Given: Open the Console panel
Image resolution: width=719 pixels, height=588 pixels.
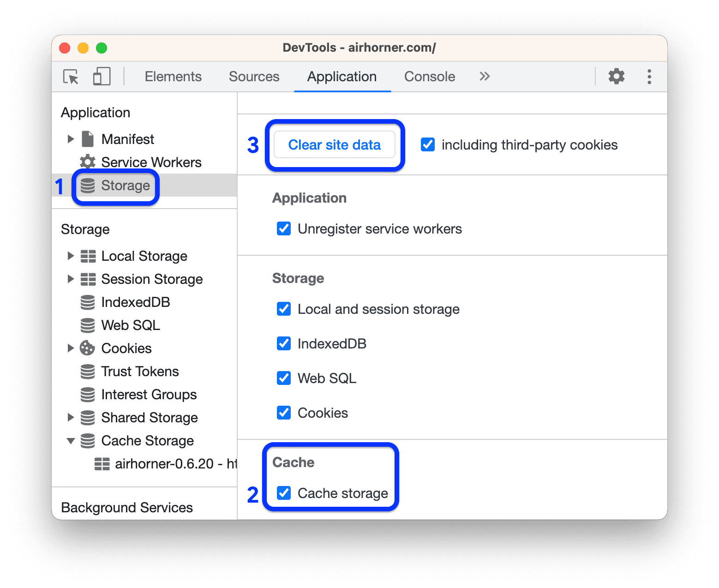Looking at the screenshot, I should pyautogui.click(x=429, y=76).
